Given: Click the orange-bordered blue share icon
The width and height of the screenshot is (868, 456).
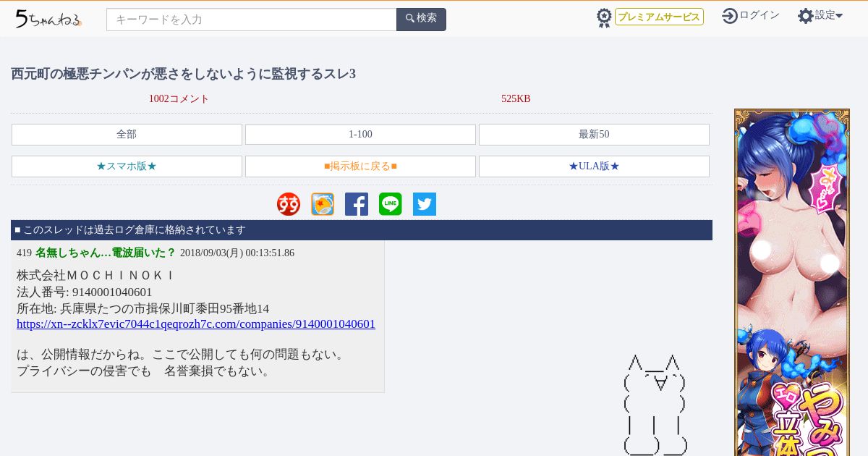Looking at the screenshot, I should click(x=323, y=204).
